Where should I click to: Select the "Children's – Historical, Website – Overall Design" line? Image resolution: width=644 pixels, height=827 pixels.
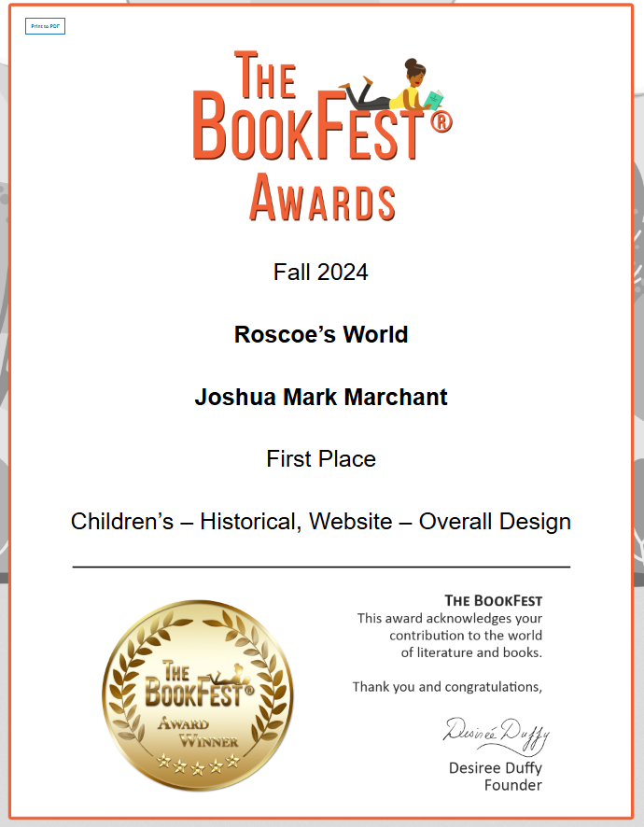coord(321,522)
